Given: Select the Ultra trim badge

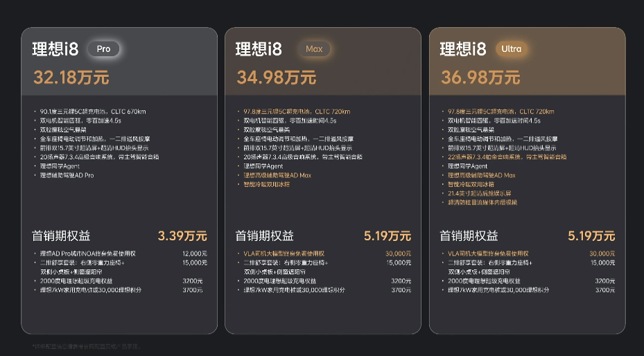Looking at the screenshot, I should tap(512, 48).
